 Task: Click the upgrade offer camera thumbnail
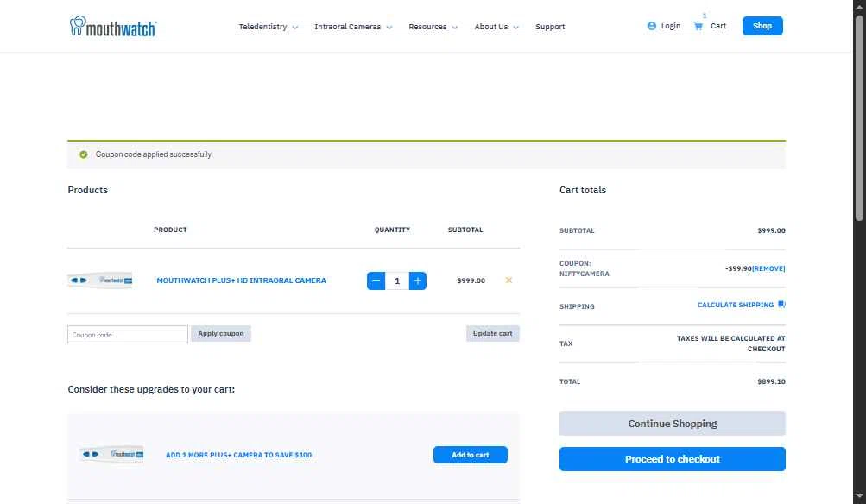pos(111,454)
